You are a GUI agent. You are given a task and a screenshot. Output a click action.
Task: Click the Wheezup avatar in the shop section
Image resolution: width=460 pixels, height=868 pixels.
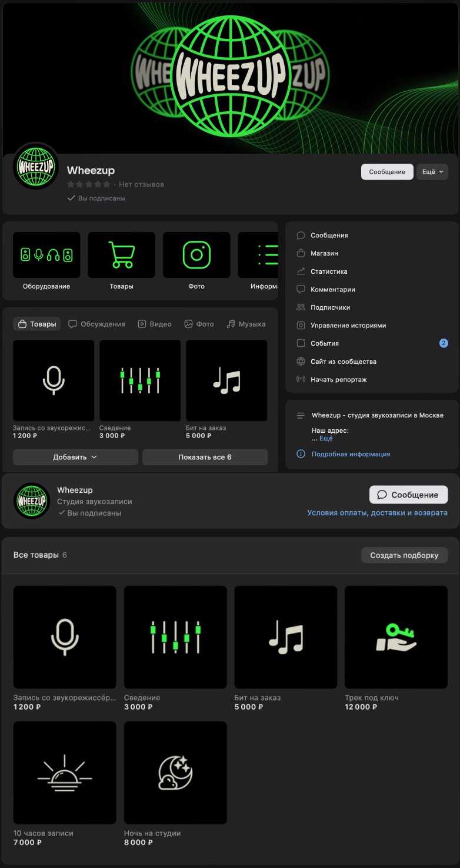(31, 501)
